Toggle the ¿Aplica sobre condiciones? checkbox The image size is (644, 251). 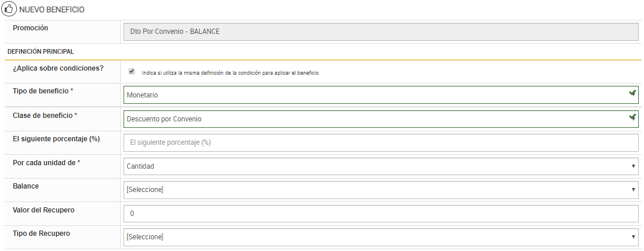click(132, 71)
